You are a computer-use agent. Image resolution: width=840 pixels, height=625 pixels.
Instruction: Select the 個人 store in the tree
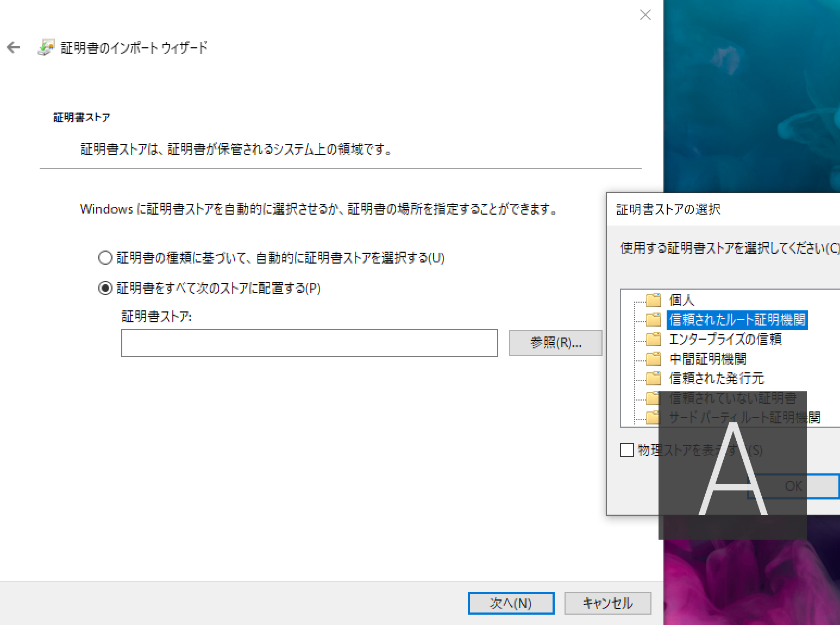tap(681, 300)
